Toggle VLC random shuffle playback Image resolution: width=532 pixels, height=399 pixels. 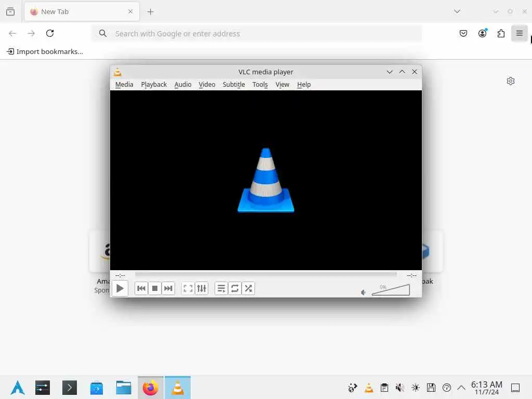pyautogui.click(x=248, y=288)
